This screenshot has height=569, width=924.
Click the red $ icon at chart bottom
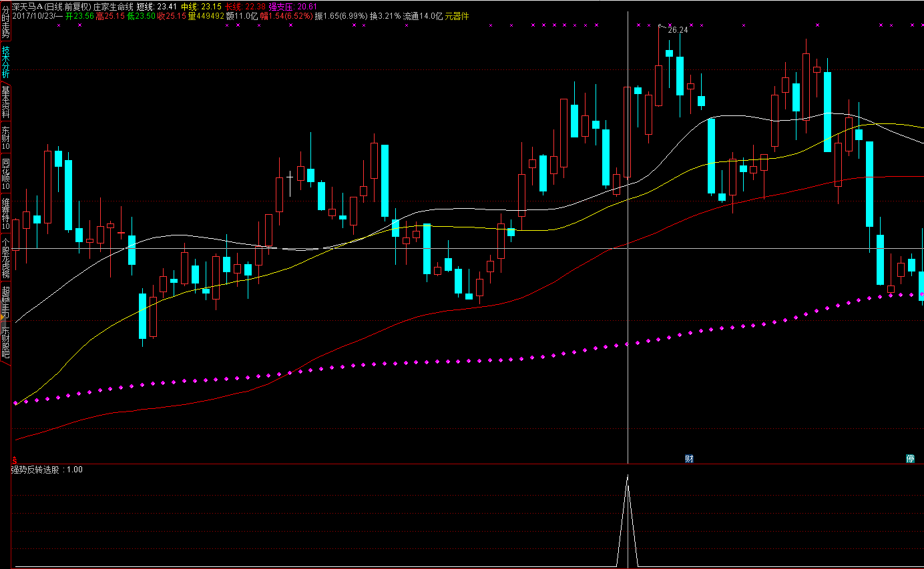pos(15,460)
